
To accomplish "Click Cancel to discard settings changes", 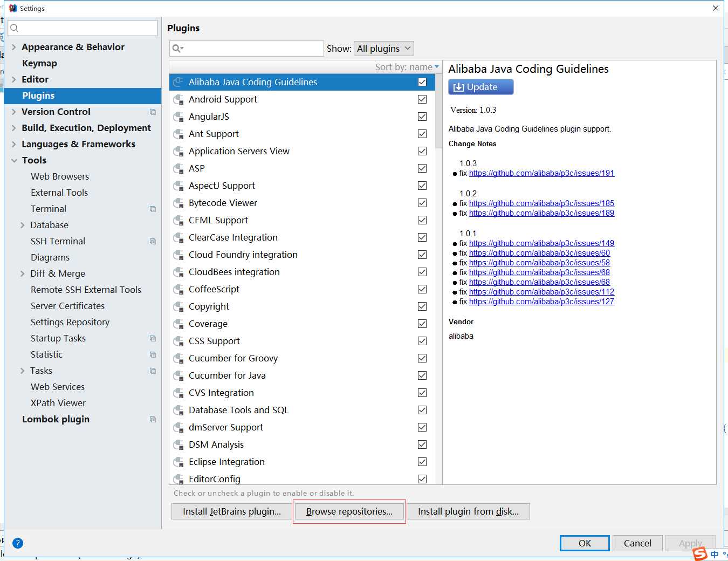I will coord(637,543).
